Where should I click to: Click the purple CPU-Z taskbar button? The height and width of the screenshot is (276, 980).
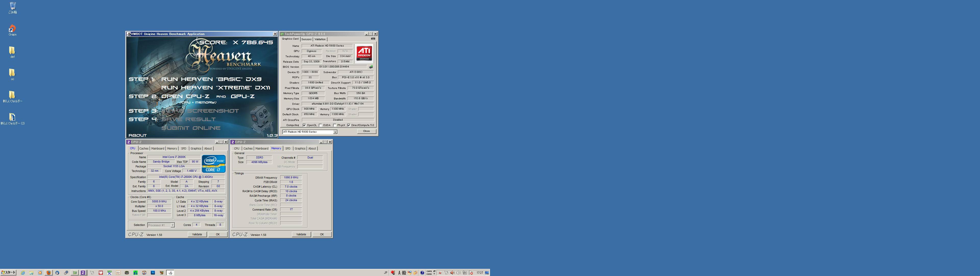[83, 273]
